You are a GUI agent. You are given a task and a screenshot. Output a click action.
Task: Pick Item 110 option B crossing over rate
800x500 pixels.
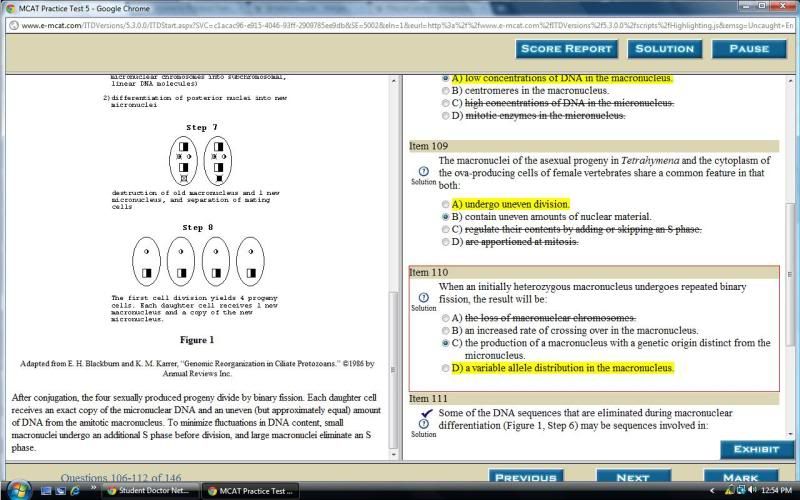(445, 331)
